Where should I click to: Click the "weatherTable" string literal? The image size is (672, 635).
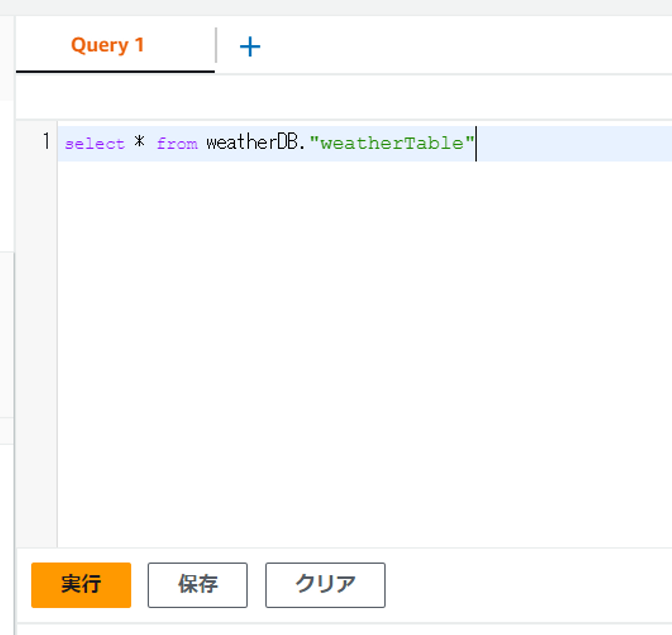392,143
